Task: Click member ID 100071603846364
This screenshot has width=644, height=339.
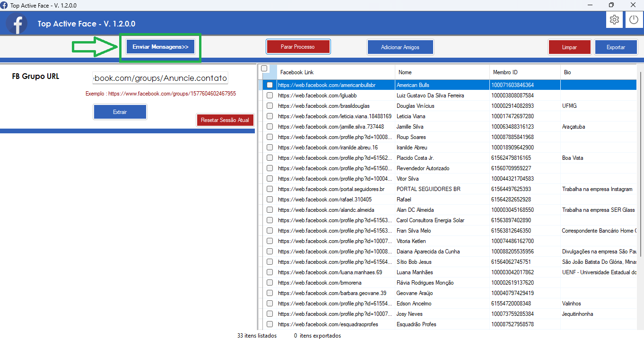Action: tap(513, 85)
